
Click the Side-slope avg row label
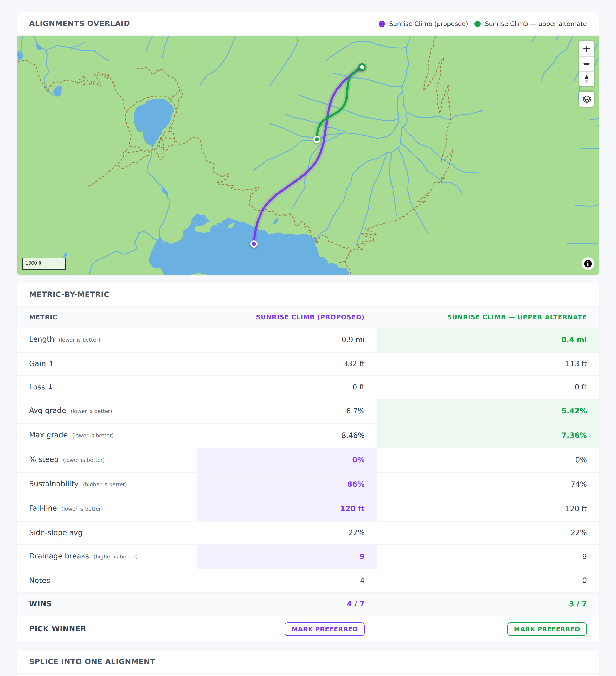(x=56, y=532)
